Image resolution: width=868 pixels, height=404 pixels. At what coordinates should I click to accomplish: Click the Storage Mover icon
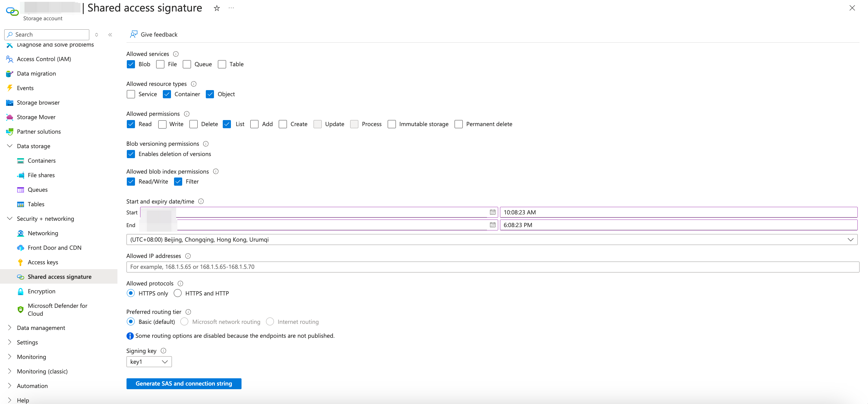tap(9, 117)
